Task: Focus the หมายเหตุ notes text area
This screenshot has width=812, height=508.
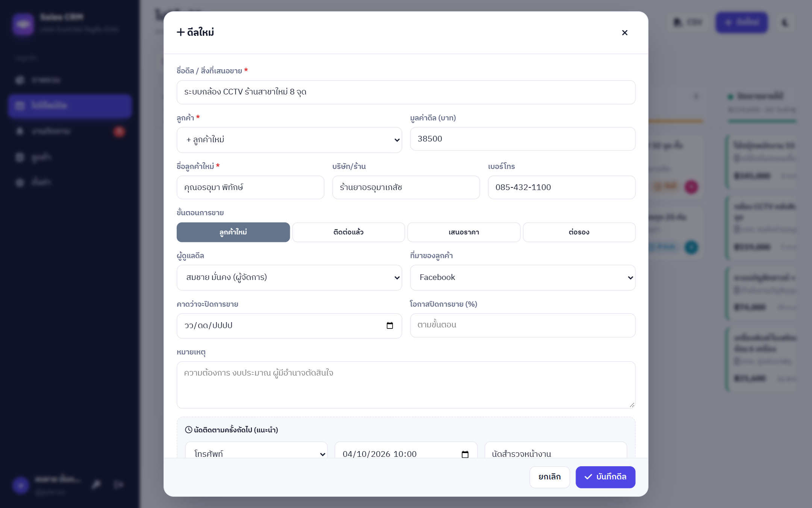Action: click(406, 385)
